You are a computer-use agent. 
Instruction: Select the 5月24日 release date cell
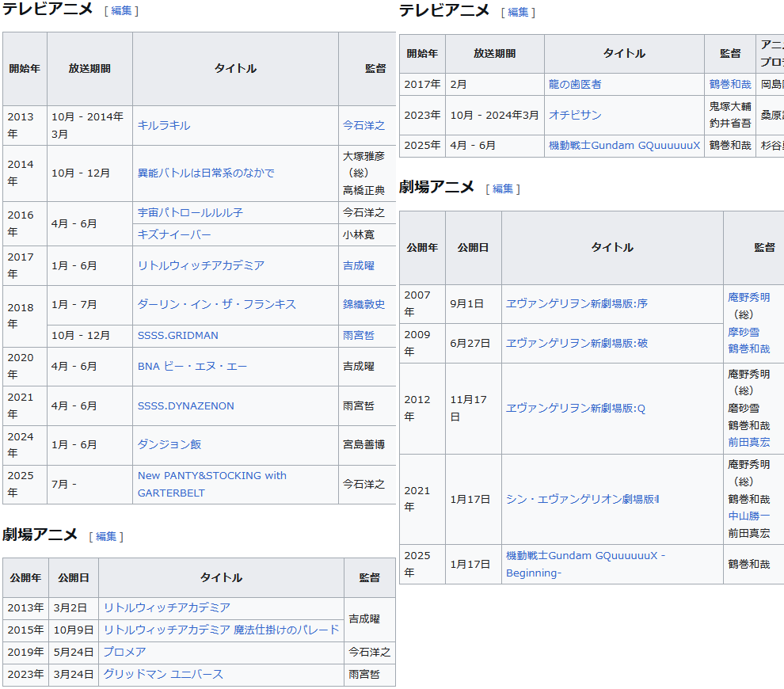[74, 652]
